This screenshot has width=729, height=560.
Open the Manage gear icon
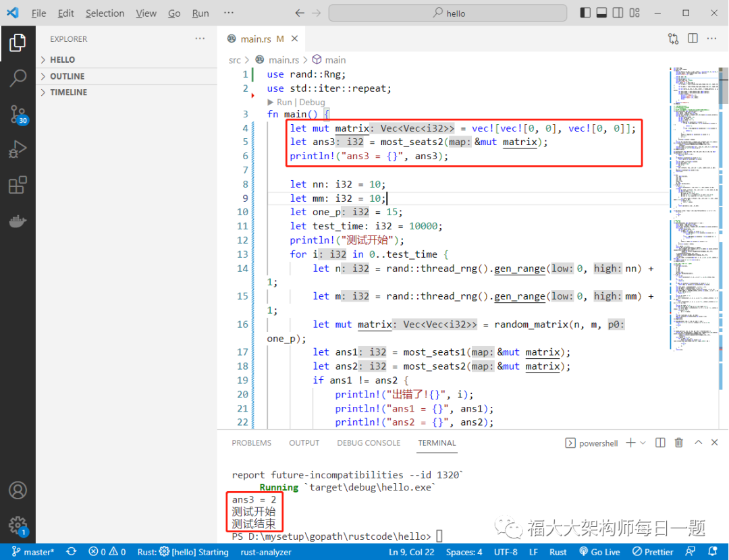coord(18,526)
